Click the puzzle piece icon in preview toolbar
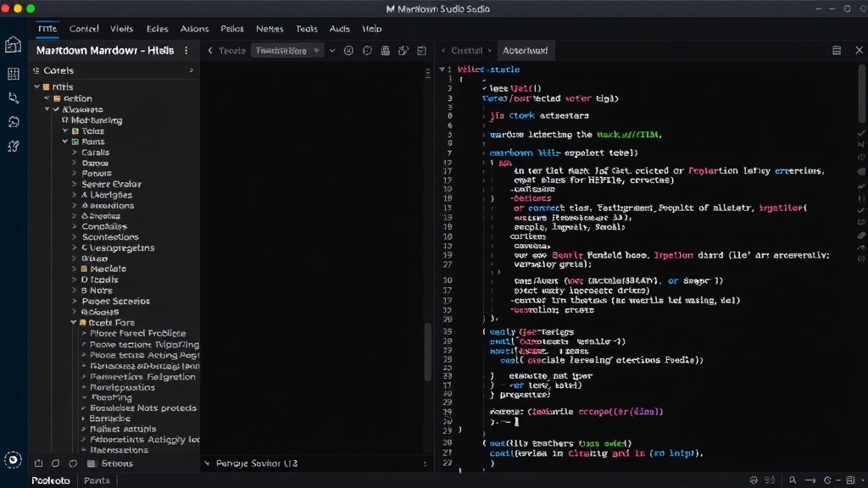The height and width of the screenshot is (488, 868). (403, 50)
